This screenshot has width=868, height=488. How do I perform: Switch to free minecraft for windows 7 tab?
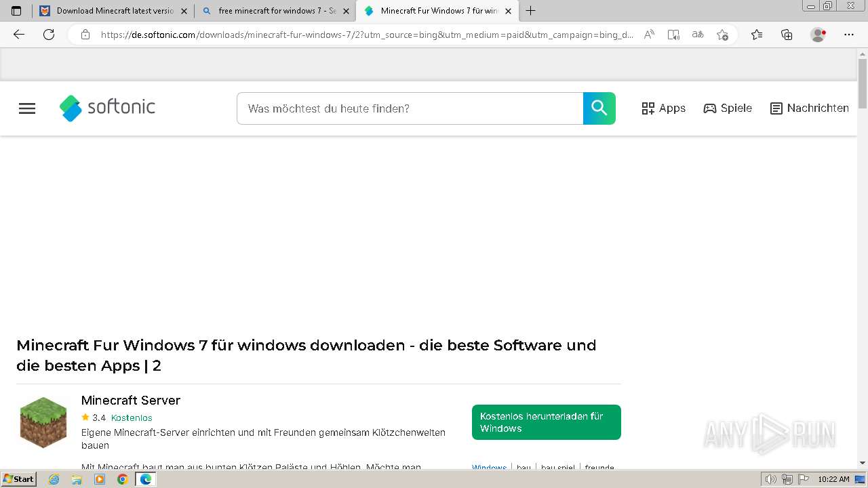pyautogui.click(x=275, y=11)
